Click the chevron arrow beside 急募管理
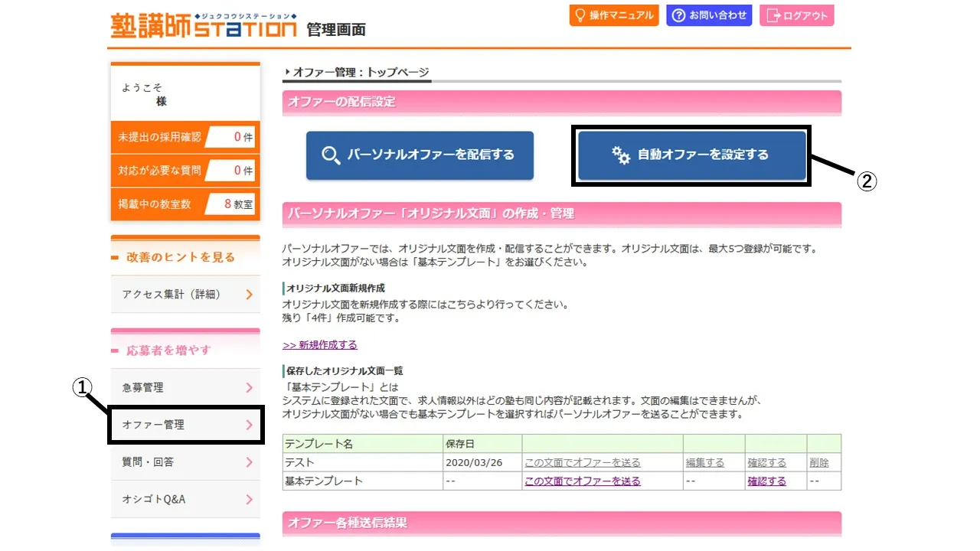This screenshot has width=980, height=551. click(x=249, y=388)
